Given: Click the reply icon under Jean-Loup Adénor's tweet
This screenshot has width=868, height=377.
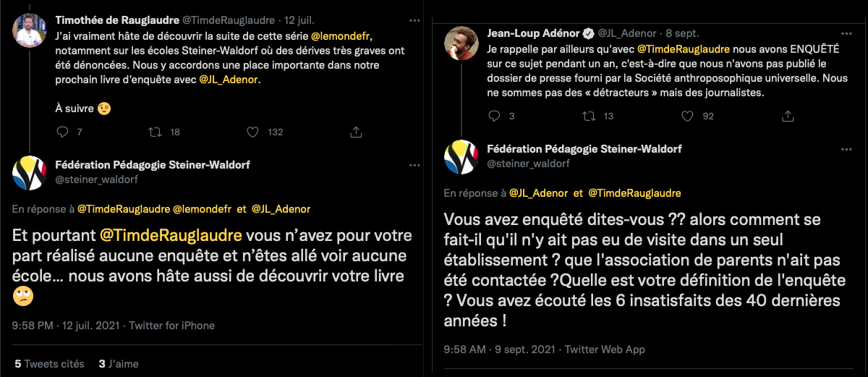Looking at the screenshot, I should click(x=495, y=117).
